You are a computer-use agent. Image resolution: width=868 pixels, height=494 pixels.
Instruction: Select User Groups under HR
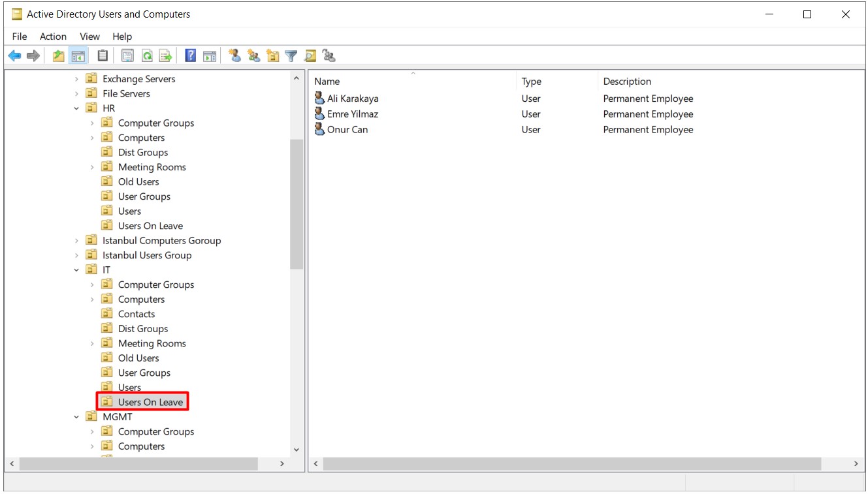(144, 196)
